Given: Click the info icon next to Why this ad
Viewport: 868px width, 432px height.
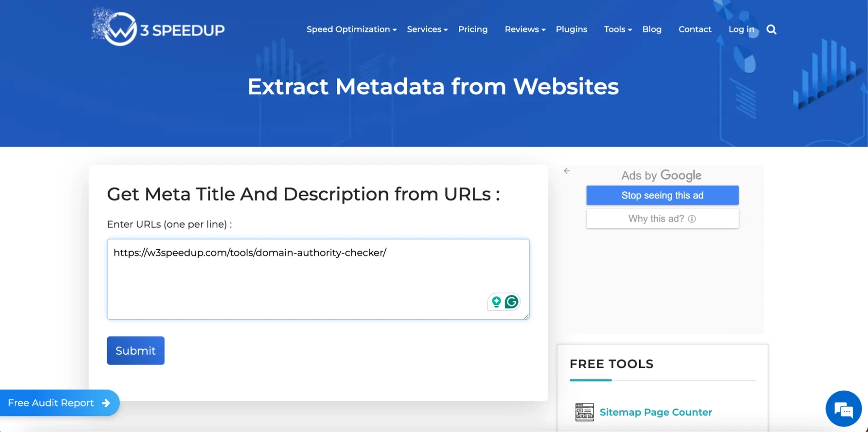Looking at the screenshot, I should 692,218.
